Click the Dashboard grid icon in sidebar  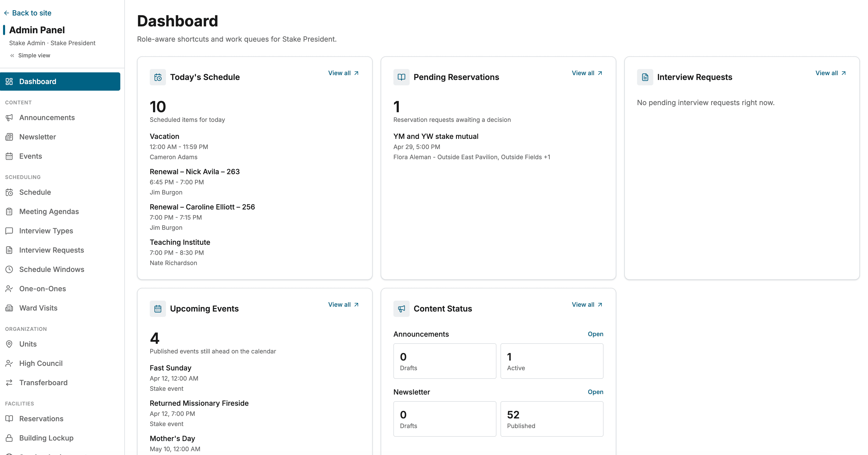9,82
